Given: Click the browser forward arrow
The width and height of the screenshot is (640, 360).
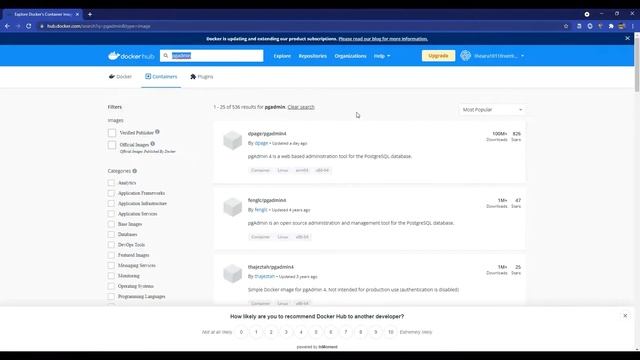Looking at the screenshot, I should [x=18, y=26].
